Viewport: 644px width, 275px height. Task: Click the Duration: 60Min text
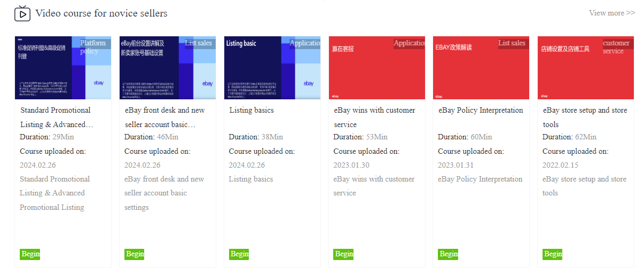click(465, 137)
